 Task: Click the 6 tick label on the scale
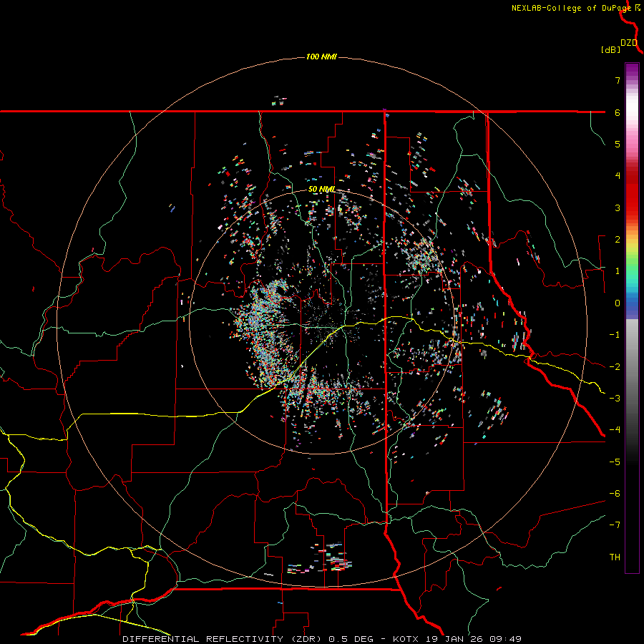click(x=618, y=112)
